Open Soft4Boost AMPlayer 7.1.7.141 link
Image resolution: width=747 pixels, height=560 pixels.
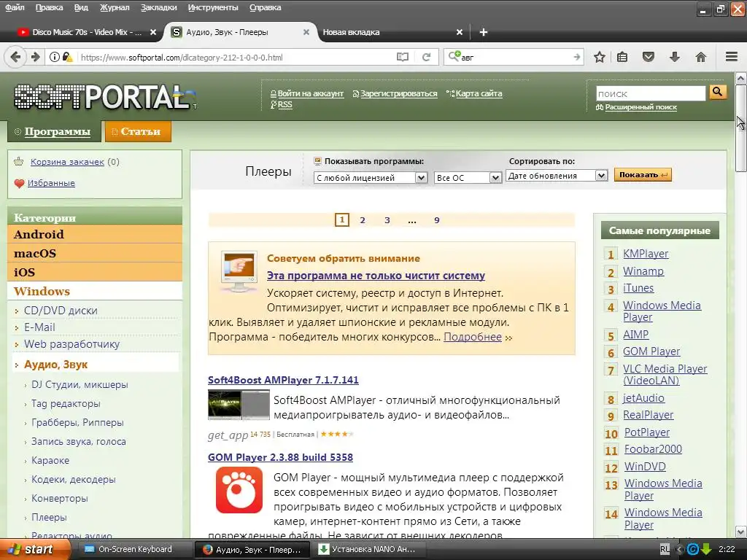(x=283, y=380)
